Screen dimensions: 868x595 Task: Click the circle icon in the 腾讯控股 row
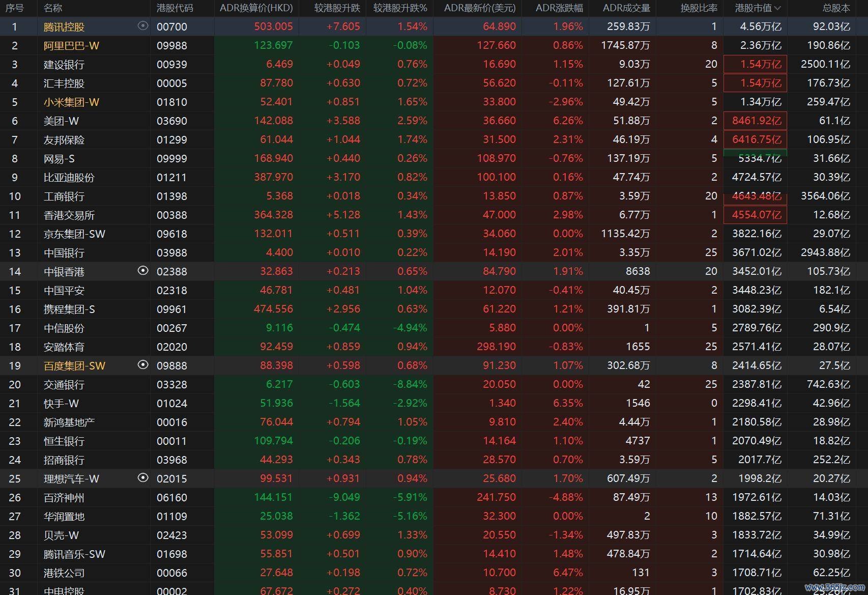coord(143,25)
